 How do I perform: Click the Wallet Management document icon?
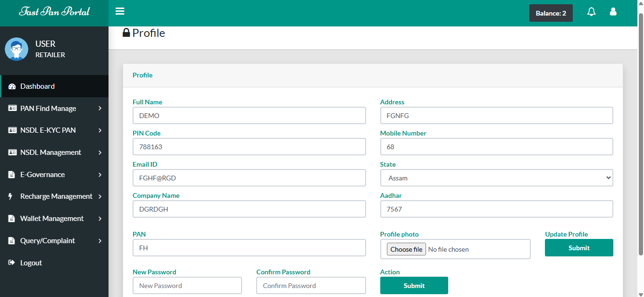[12, 219]
